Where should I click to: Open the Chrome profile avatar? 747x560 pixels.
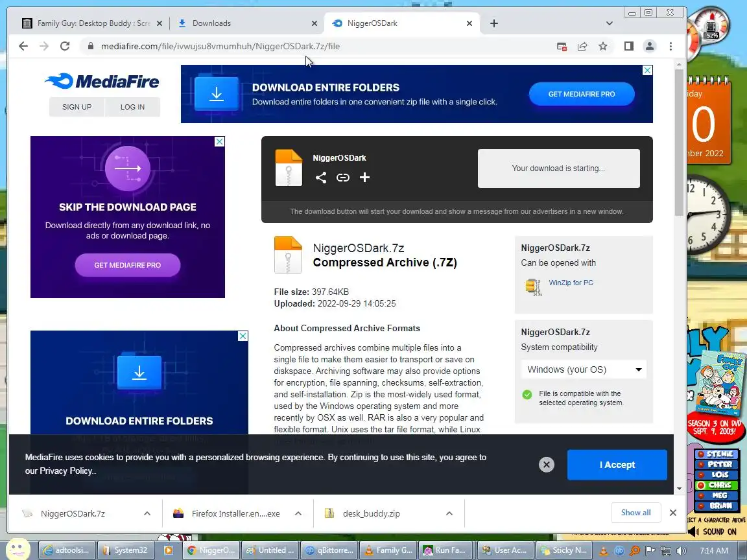(x=649, y=46)
